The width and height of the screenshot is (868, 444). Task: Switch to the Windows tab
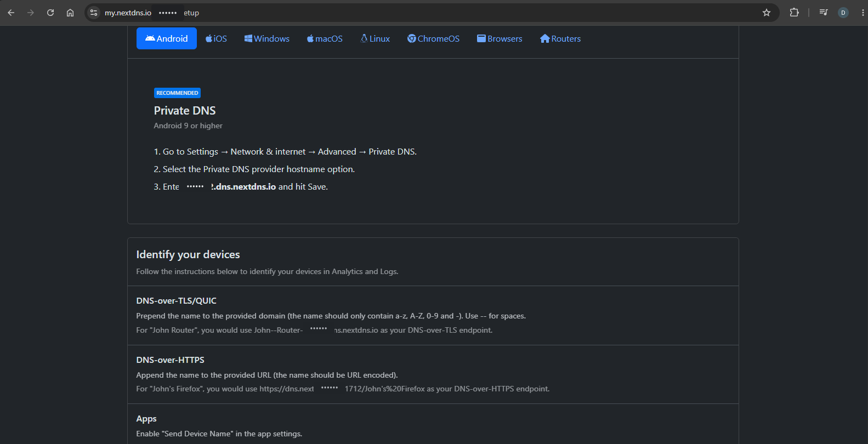[x=267, y=38]
